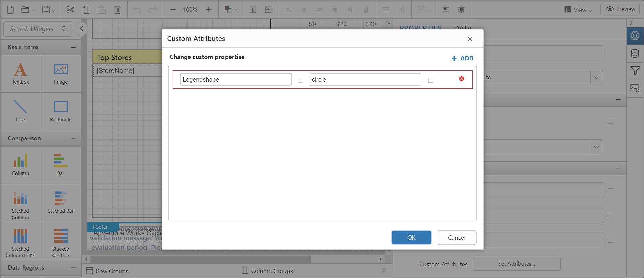Close the Custom Attributes dialog
644x278 pixels.
[x=470, y=39]
